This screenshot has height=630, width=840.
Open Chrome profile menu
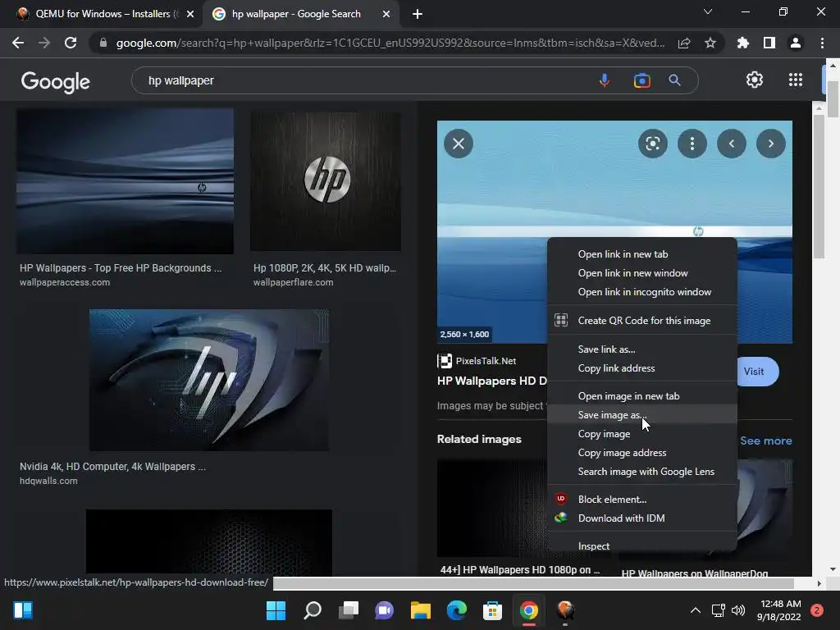(x=796, y=43)
